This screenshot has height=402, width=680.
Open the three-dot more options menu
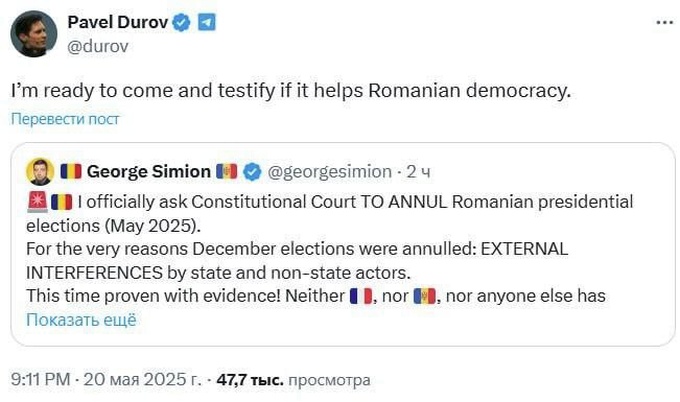pos(663,22)
